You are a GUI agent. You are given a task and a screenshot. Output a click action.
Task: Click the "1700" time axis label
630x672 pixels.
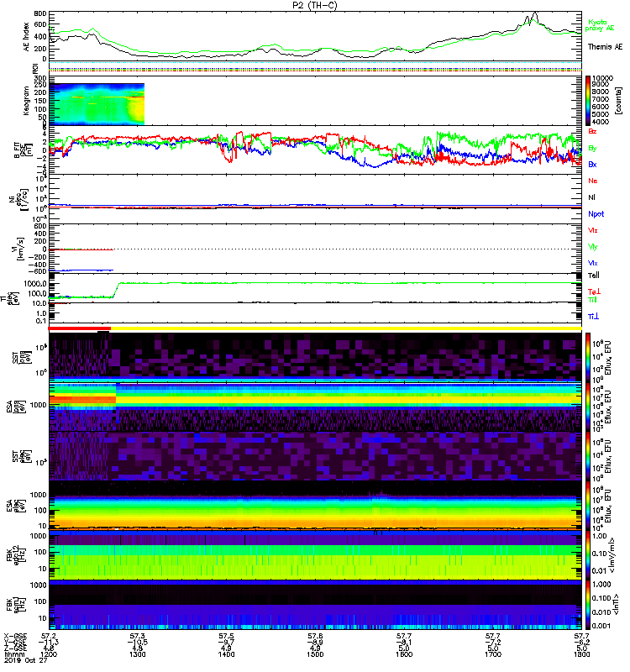[492, 654]
